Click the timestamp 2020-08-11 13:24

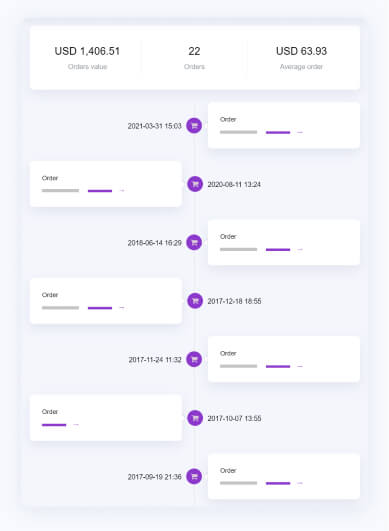click(234, 185)
